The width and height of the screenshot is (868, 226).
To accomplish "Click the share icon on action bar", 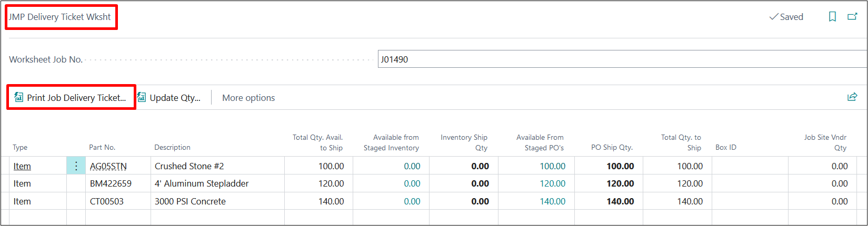I will (852, 97).
